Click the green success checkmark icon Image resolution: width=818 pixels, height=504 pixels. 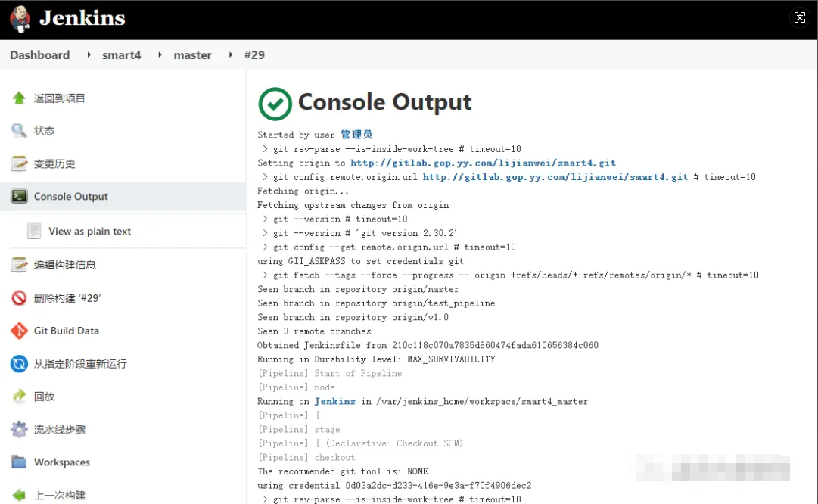pos(275,104)
